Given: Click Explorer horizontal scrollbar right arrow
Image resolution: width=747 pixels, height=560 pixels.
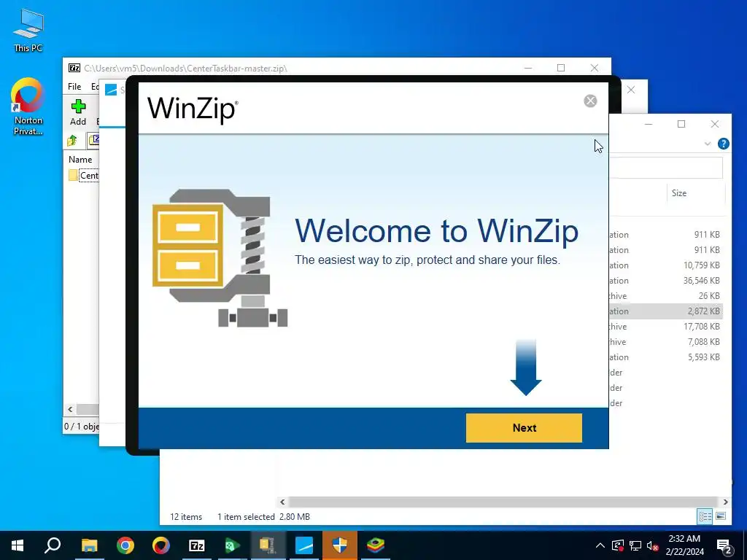Looking at the screenshot, I should pyautogui.click(x=725, y=502).
